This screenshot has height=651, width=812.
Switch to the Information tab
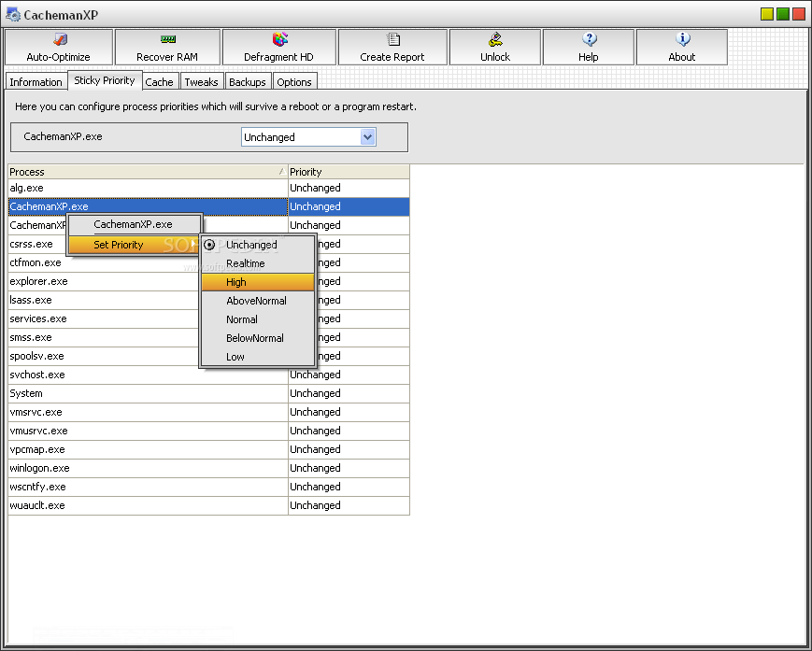click(x=36, y=82)
